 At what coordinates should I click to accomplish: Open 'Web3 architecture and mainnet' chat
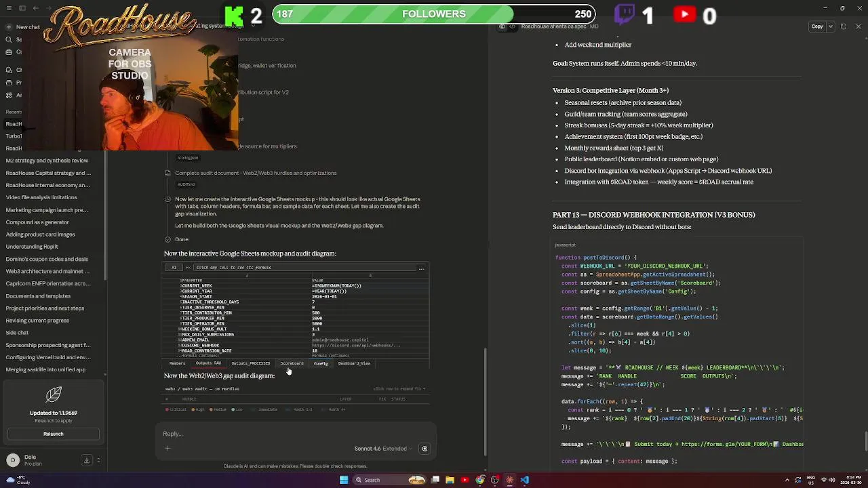(x=48, y=271)
